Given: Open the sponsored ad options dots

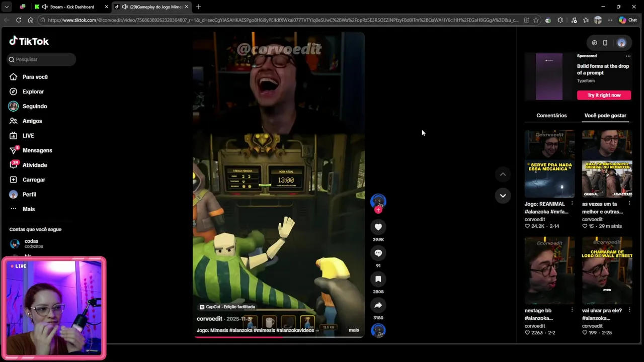Looking at the screenshot, I should coord(628,56).
